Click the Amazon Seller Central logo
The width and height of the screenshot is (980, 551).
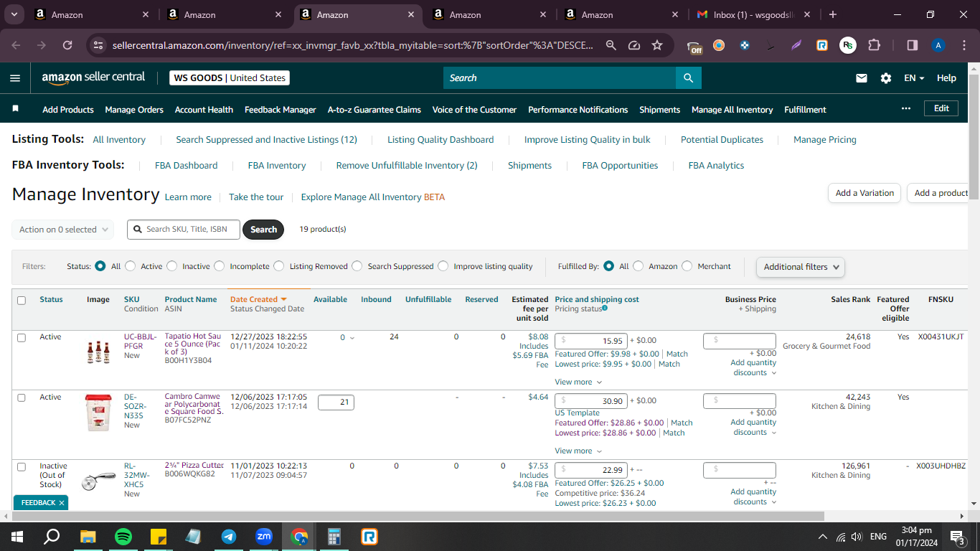(93, 77)
